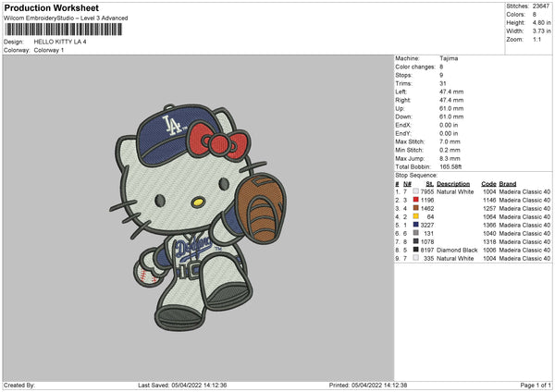Select the yellow thread swatch beside 64
This screenshot has width=555, height=392.
[x=416, y=216]
